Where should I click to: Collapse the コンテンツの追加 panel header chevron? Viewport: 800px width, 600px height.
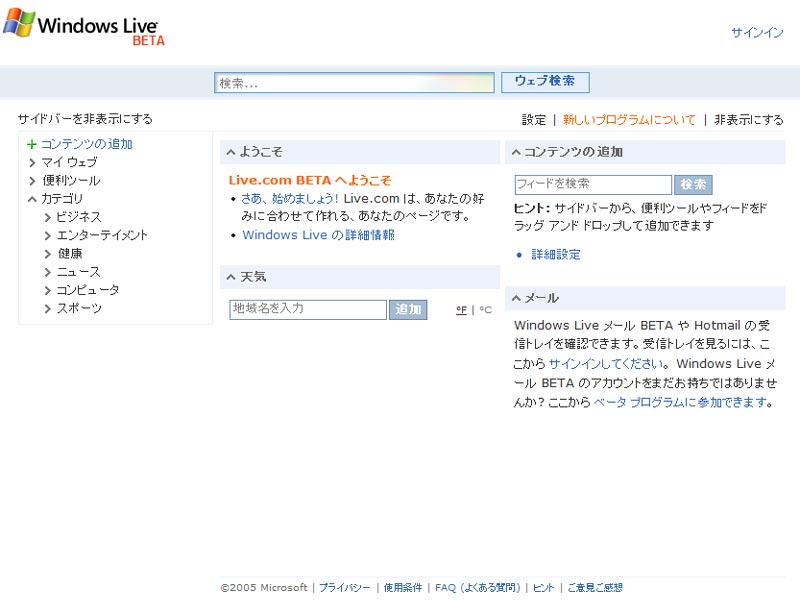(516, 152)
